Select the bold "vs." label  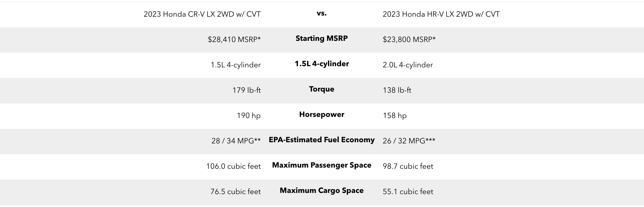[322, 13]
